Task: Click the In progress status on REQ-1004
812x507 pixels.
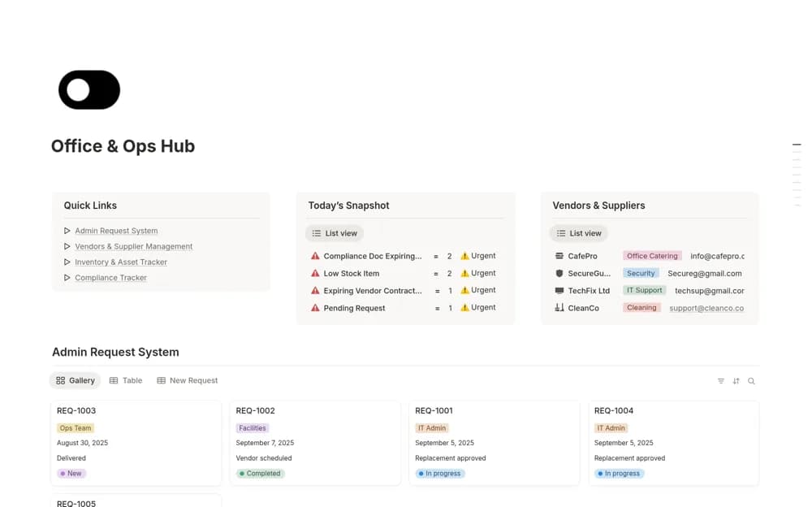Action: [619, 474]
